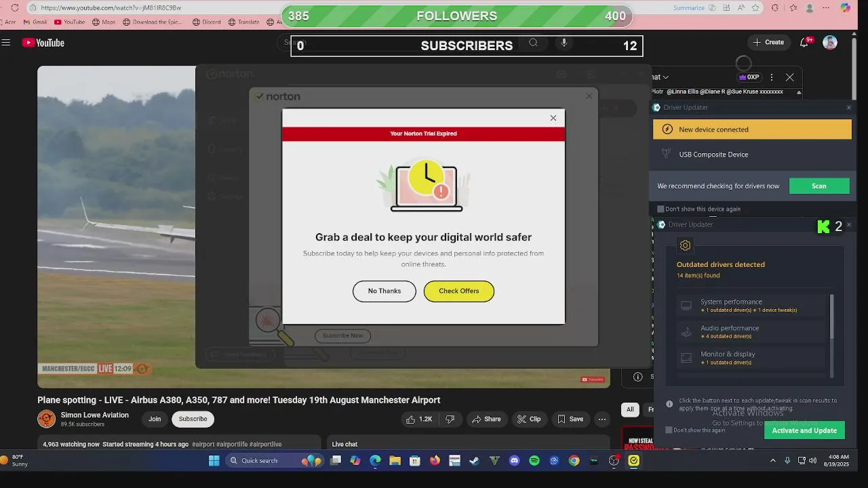Open Discord from the taskbar
Screen dimensions: 868x488
(514, 461)
